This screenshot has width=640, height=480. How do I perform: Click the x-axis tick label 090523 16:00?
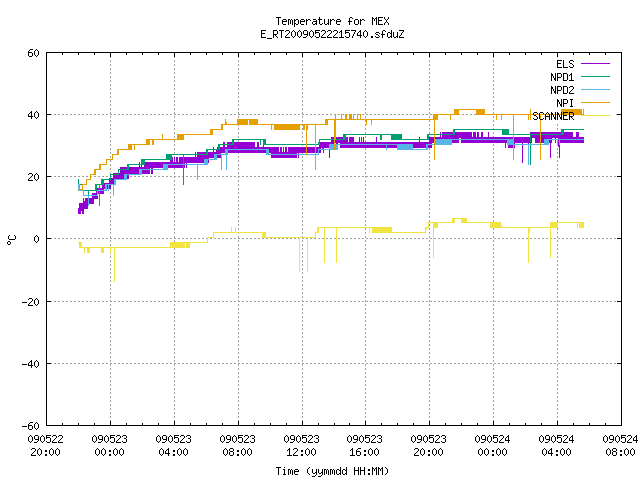364,446
